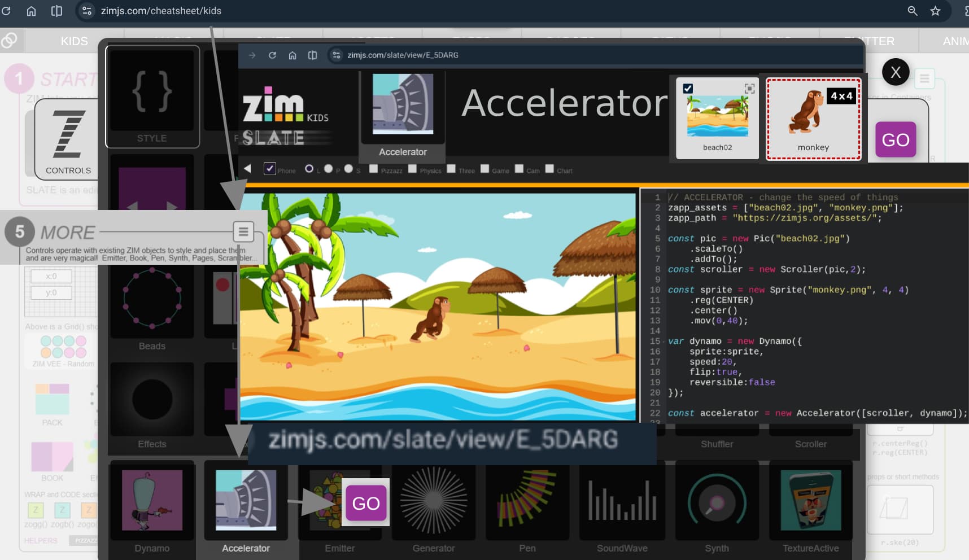Bookmark the page with the star icon

936,11
